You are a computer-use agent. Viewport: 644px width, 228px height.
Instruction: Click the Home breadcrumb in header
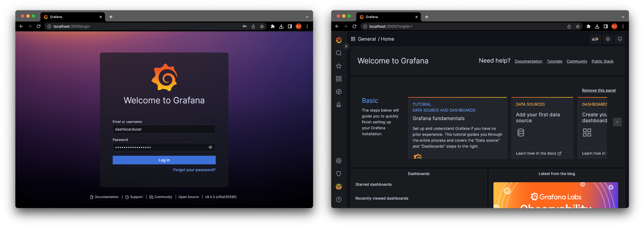click(387, 39)
